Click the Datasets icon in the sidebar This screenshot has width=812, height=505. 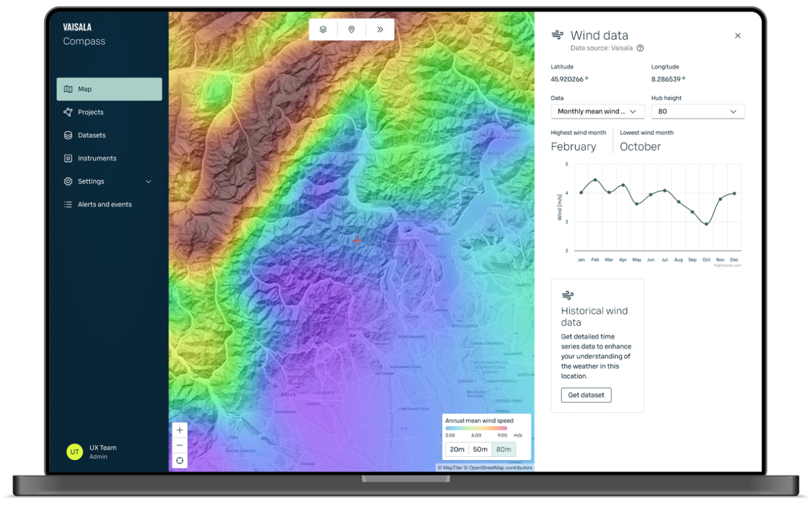click(x=68, y=135)
